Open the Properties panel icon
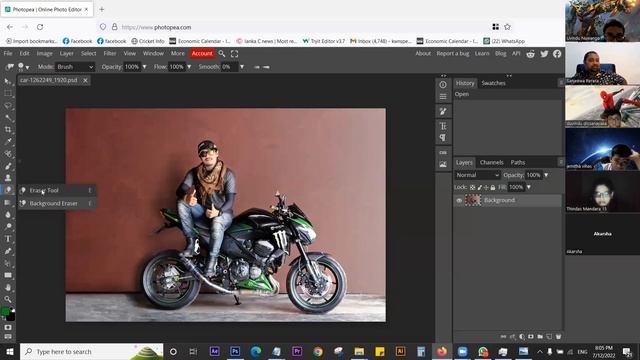Viewport: 640px width, 360px height. tap(443, 97)
